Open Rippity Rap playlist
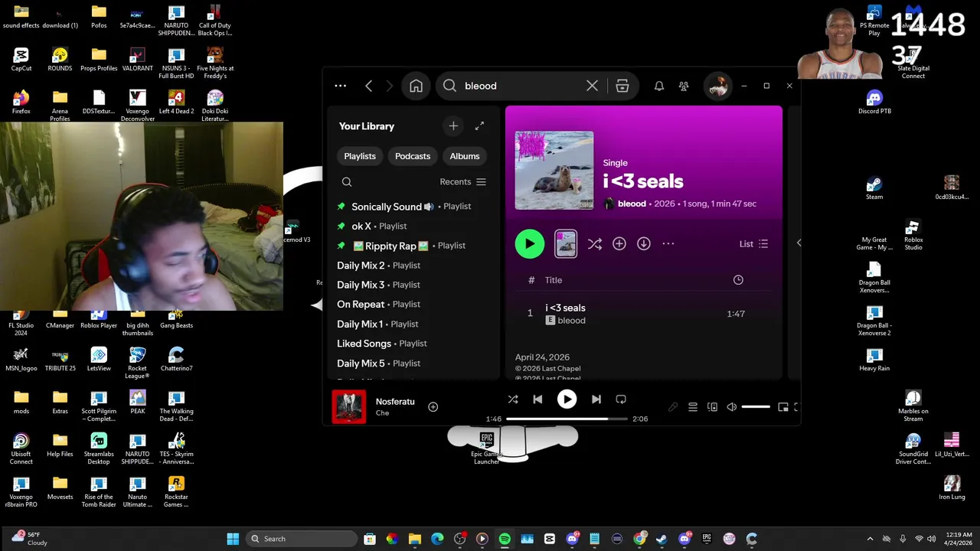Viewport: 980px width, 551px height. (412, 246)
